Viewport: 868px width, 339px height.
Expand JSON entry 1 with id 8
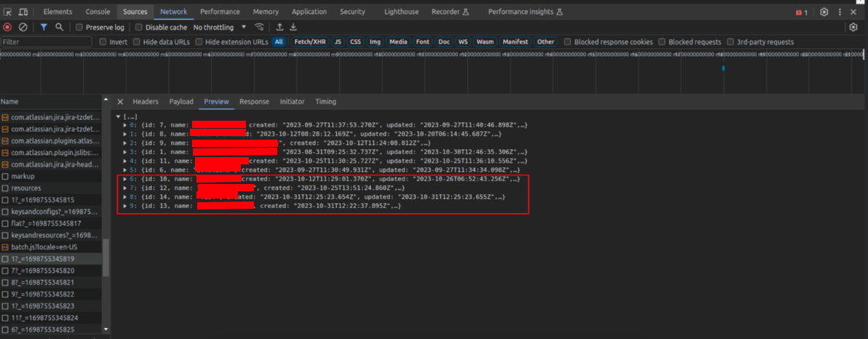coord(125,134)
